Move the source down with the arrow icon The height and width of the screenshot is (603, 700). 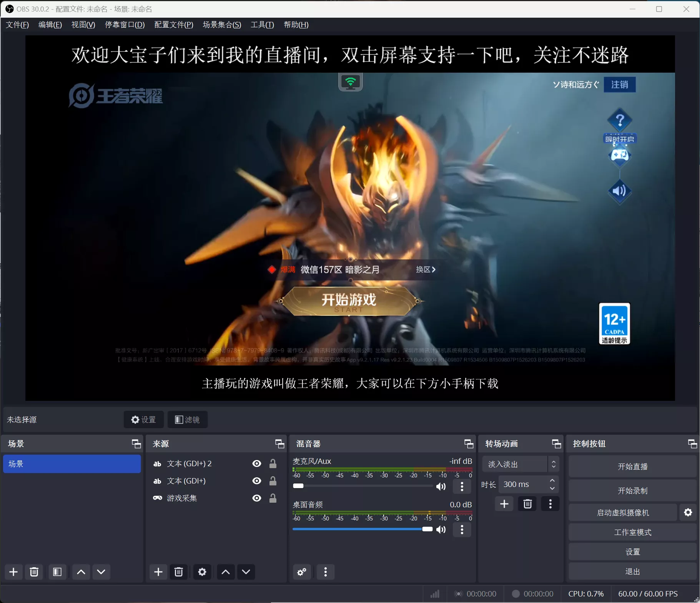(x=246, y=572)
